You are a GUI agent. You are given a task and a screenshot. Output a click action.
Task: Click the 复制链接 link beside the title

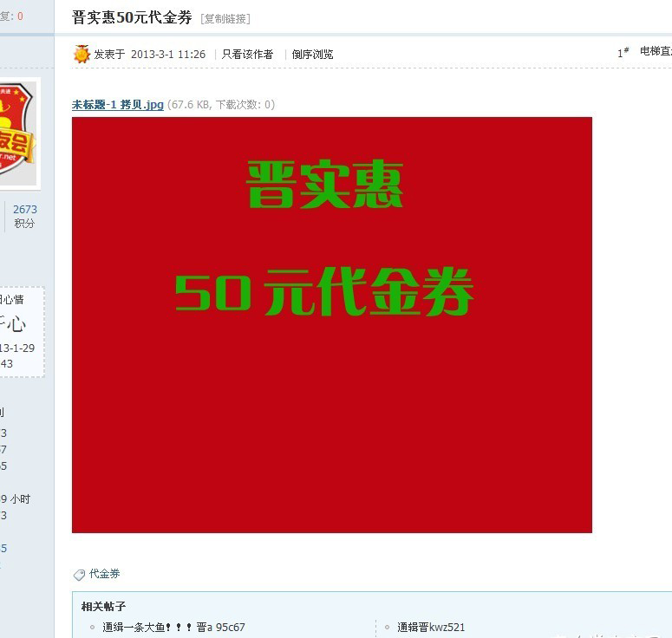[x=225, y=18]
